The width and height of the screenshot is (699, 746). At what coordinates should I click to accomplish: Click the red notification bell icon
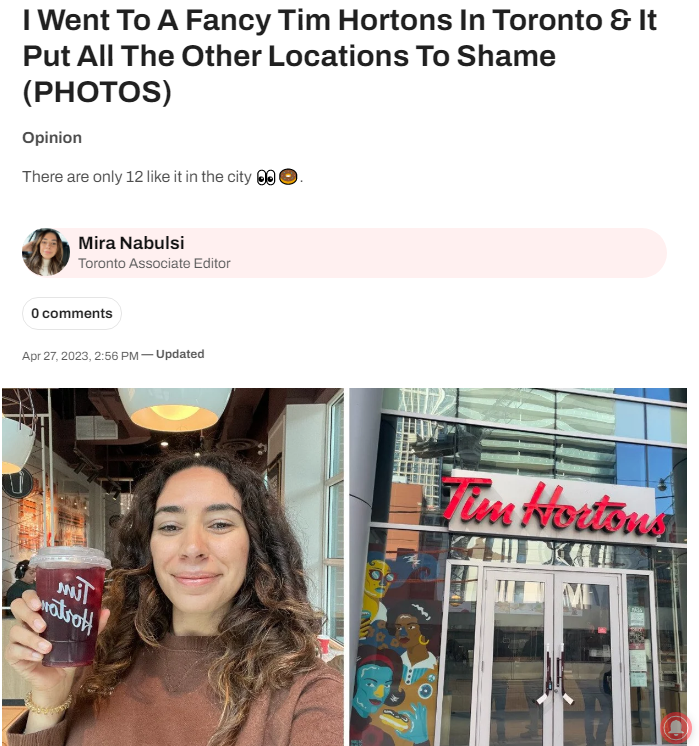pos(676,728)
